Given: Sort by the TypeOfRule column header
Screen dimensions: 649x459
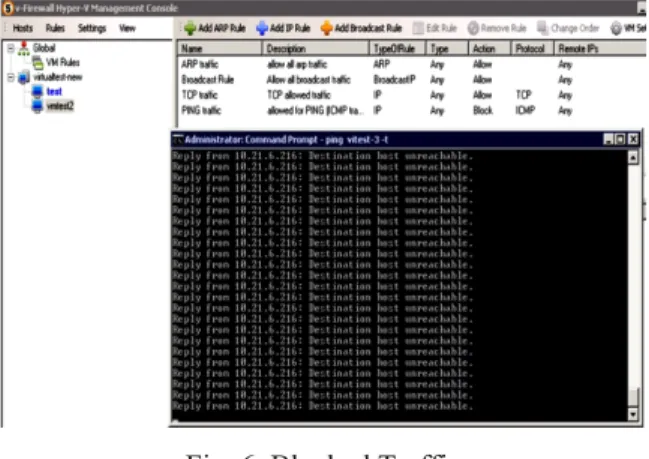Looking at the screenshot, I should (x=397, y=48).
